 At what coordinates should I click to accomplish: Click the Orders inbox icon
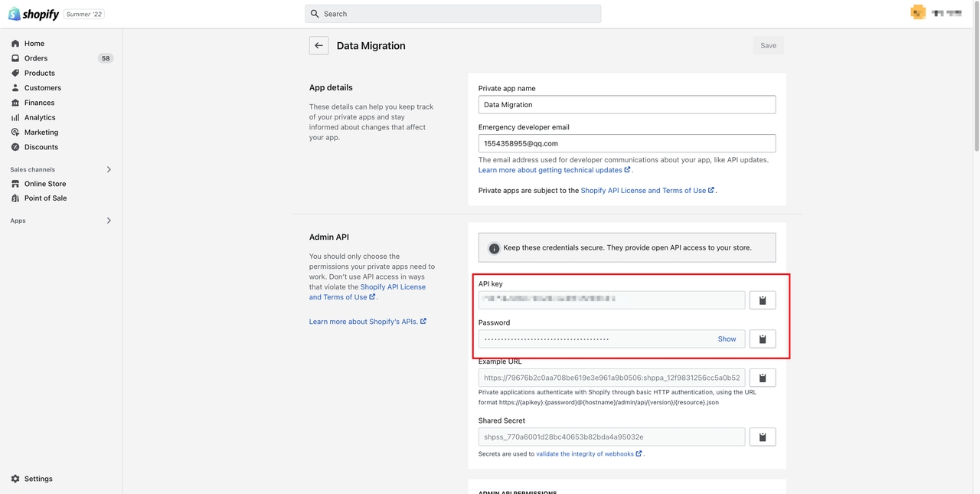click(15, 58)
